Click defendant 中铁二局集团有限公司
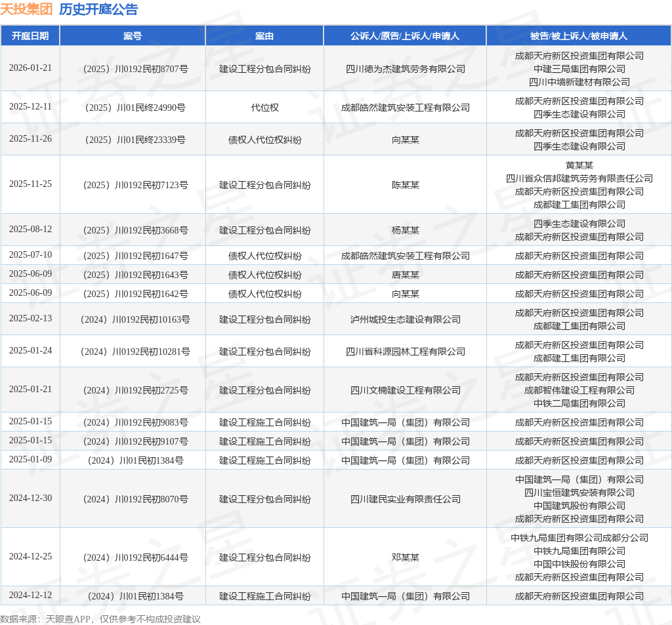This screenshot has height=625, width=672. [579, 403]
